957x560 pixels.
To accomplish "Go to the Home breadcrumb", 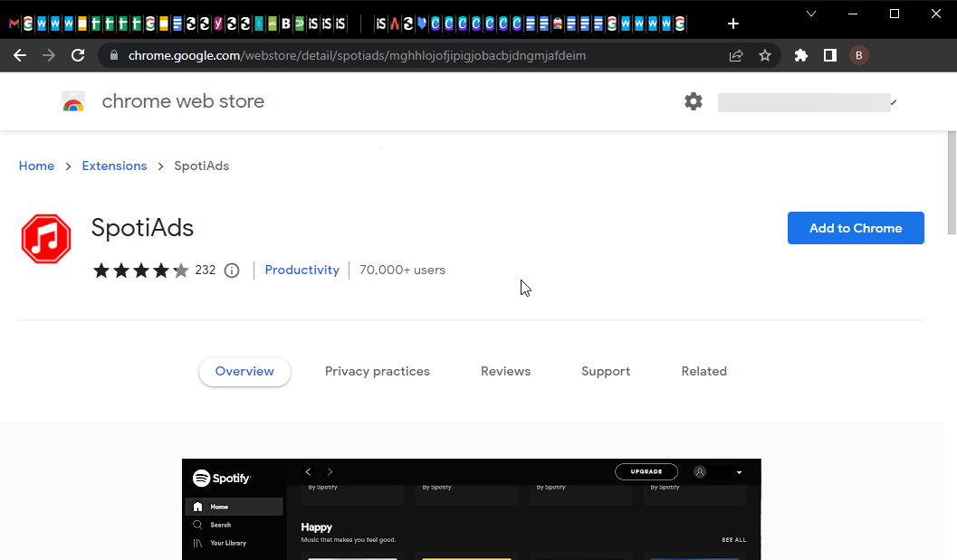I will (x=36, y=166).
